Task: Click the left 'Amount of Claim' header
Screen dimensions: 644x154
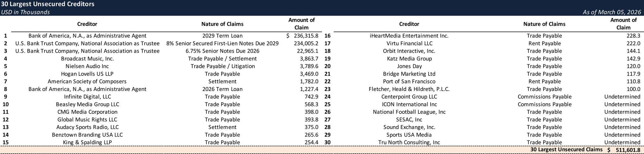Action: point(301,24)
